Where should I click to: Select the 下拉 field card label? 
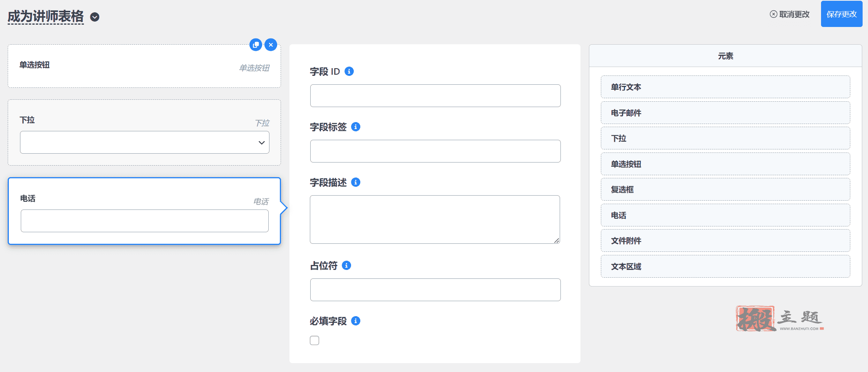point(27,120)
